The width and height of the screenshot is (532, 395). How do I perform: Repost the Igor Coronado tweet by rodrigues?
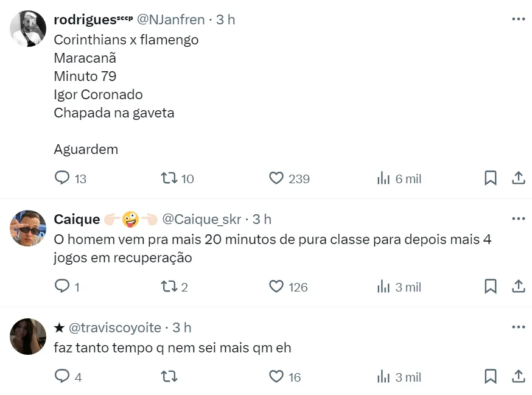click(169, 178)
